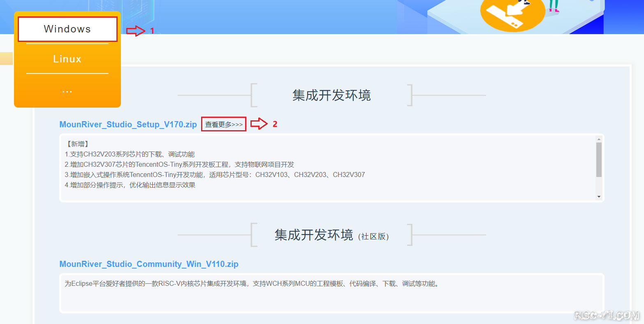
Task: Open the '...' more platforms entry
Action: point(67,91)
